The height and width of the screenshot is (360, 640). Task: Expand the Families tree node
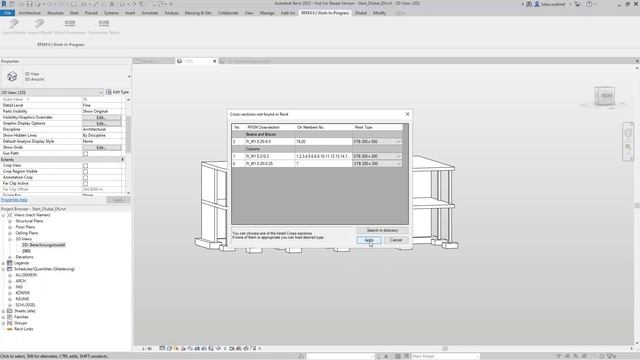point(3,317)
